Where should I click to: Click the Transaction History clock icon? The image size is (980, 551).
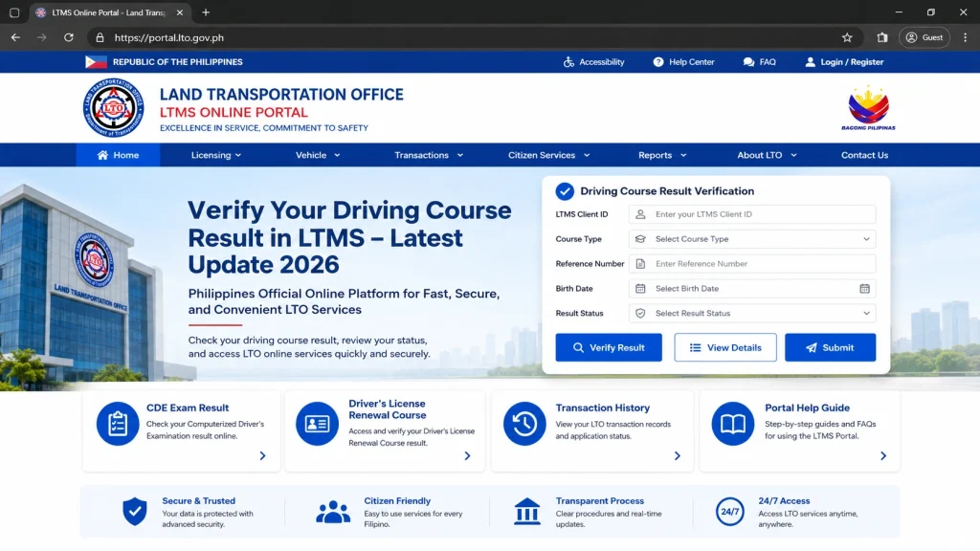point(524,424)
